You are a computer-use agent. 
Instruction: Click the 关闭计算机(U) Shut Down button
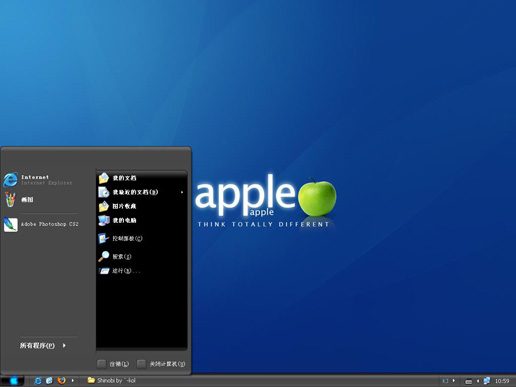(x=161, y=364)
